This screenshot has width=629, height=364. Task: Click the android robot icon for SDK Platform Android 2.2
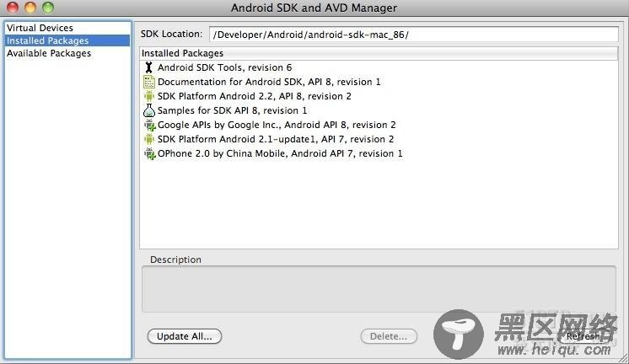pos(149,96)
